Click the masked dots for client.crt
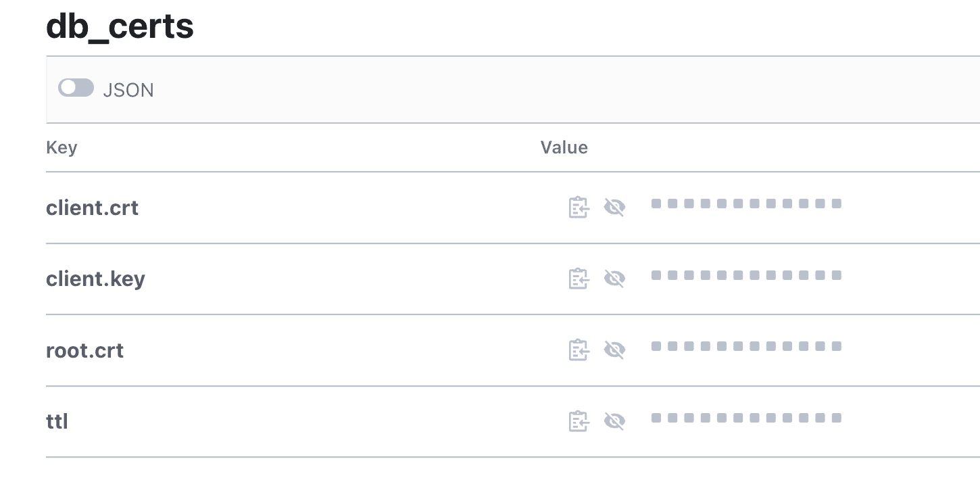Image resolution: width=980 pixels, height=503 pixels. click(x=746, y=203)
